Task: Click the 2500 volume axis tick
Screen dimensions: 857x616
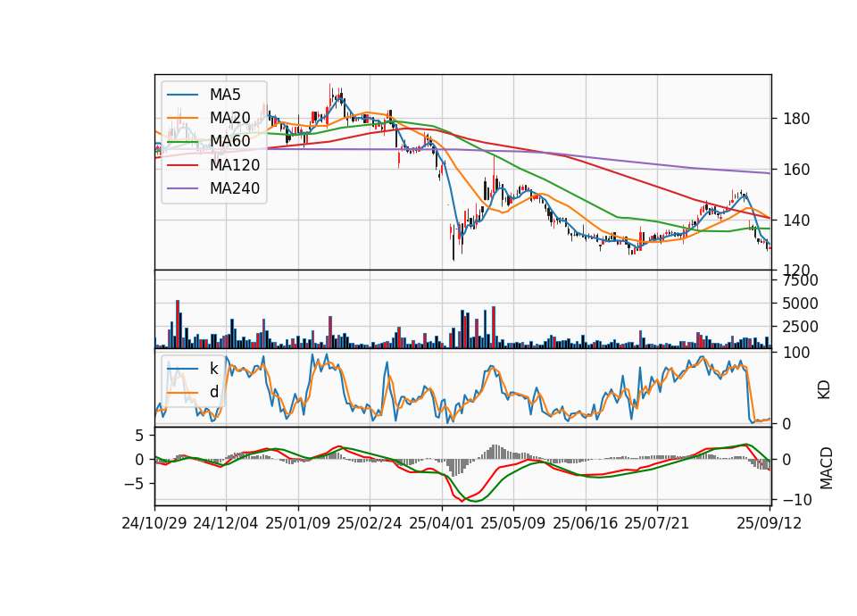Action: [801, 328]
